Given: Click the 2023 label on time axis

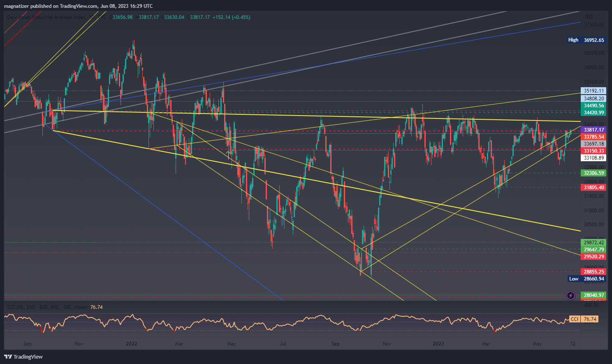Looking at the screenshot, I should (x=438, y=344).
